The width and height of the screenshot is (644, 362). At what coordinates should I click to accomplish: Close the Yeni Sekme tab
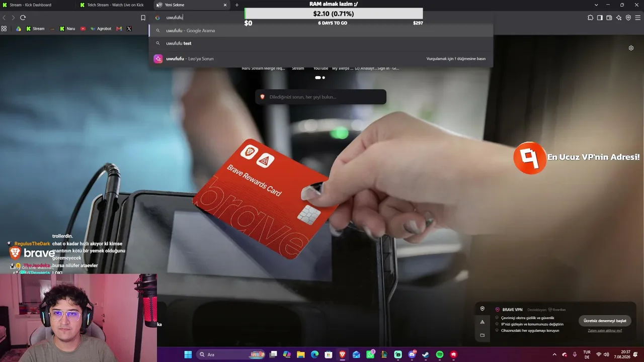click(x=225, y=5)
